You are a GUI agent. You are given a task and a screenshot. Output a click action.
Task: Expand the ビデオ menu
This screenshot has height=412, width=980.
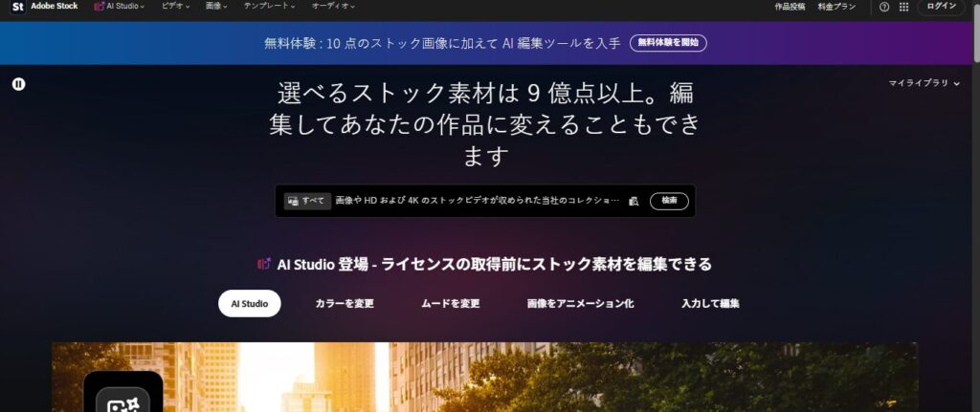pyautogui.click(x=176, y=7)
